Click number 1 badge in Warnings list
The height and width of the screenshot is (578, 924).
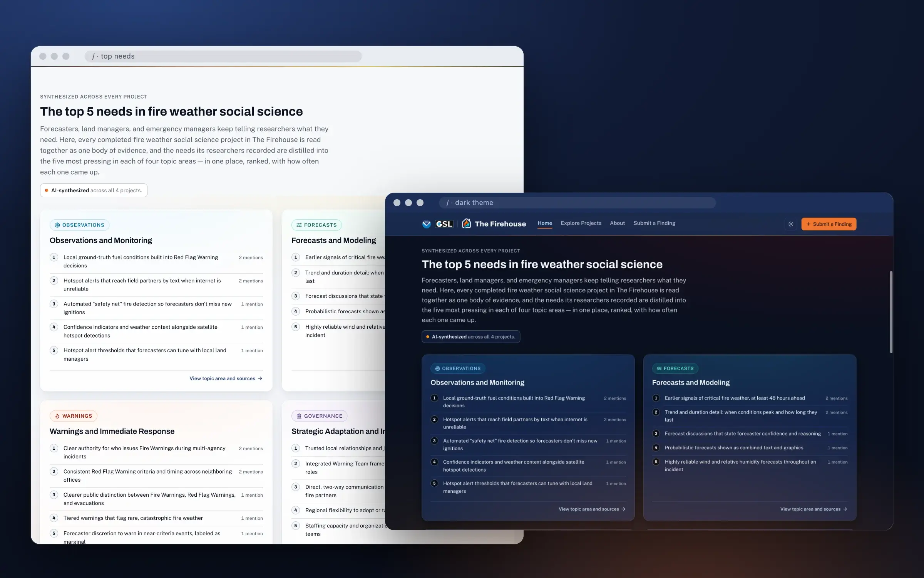(x=54, y=448)
